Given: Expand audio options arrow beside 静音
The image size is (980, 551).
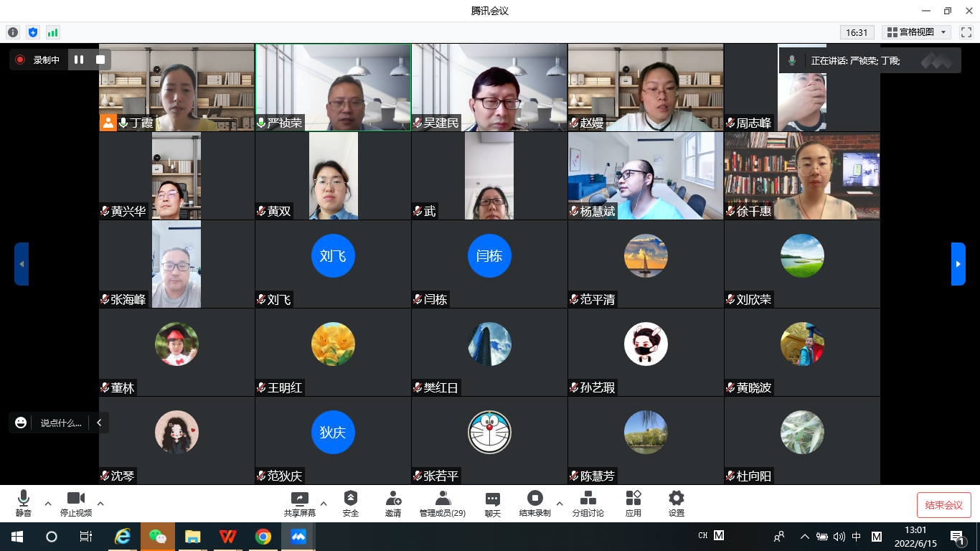Looking at the screenshot, I should coord(48,503).
